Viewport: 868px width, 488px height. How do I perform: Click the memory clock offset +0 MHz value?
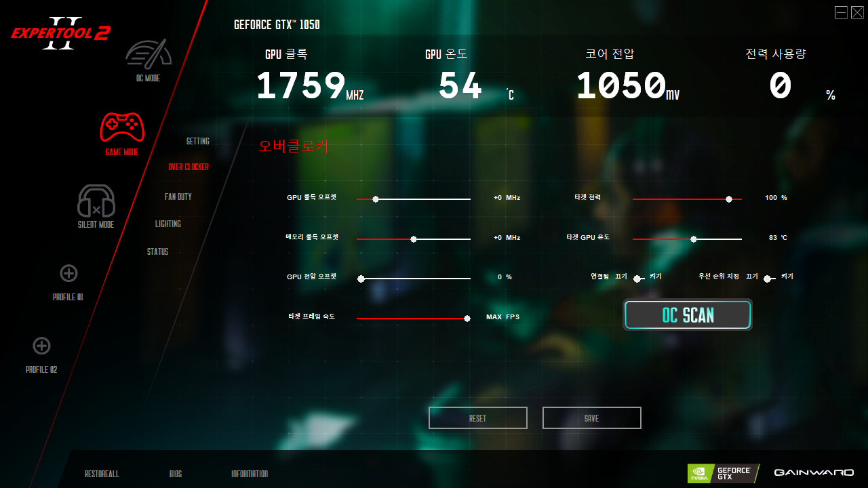coord(507,238)
